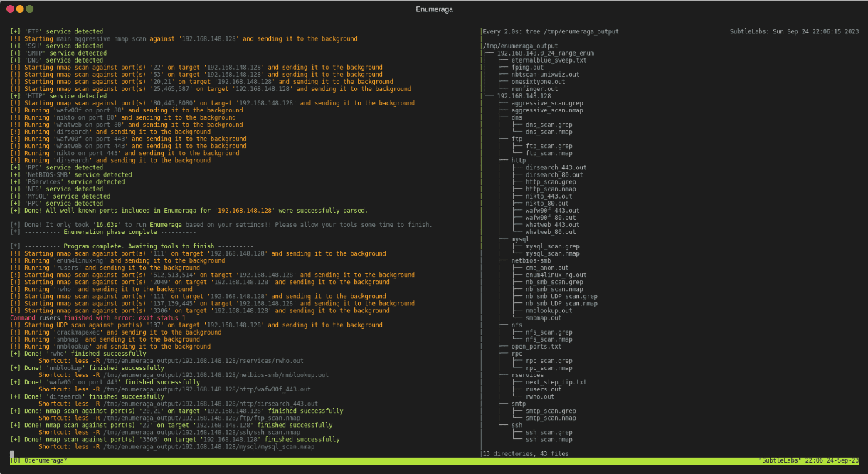Click the '13 directories, 43 files' summary line
The height and width of the screenshot is (474, 868).
(x=525, y=453)
